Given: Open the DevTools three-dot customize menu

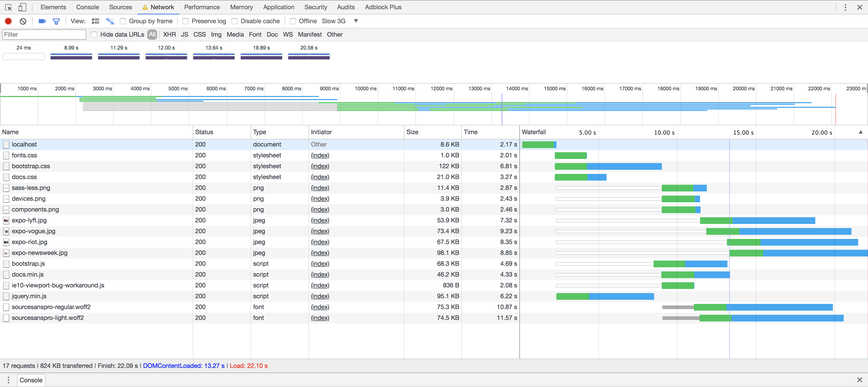Looking at the screenshot, I should [845, 7].
